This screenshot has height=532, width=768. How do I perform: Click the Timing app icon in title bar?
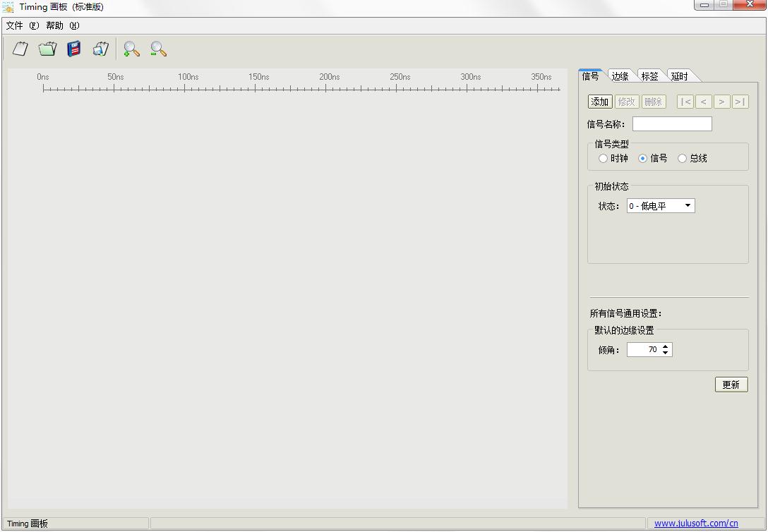click(x=8, y=7)
